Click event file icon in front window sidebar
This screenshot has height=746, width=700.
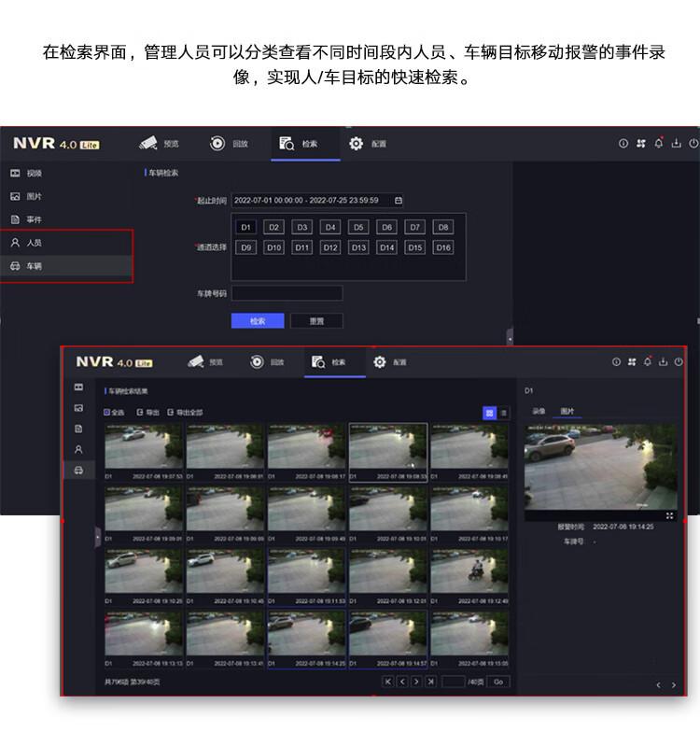coord(79,429)
